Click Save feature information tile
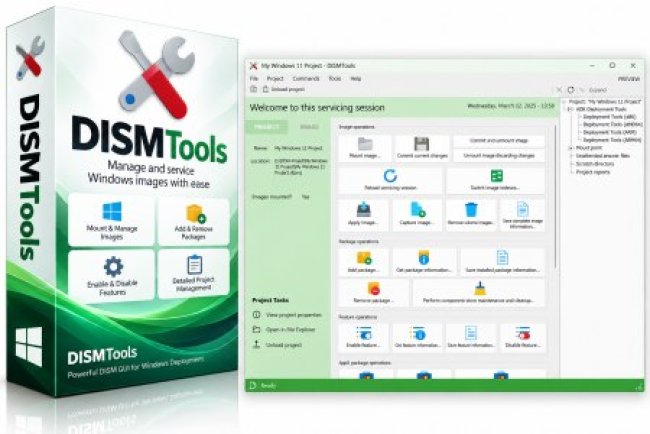 click(x=471, y=337)
